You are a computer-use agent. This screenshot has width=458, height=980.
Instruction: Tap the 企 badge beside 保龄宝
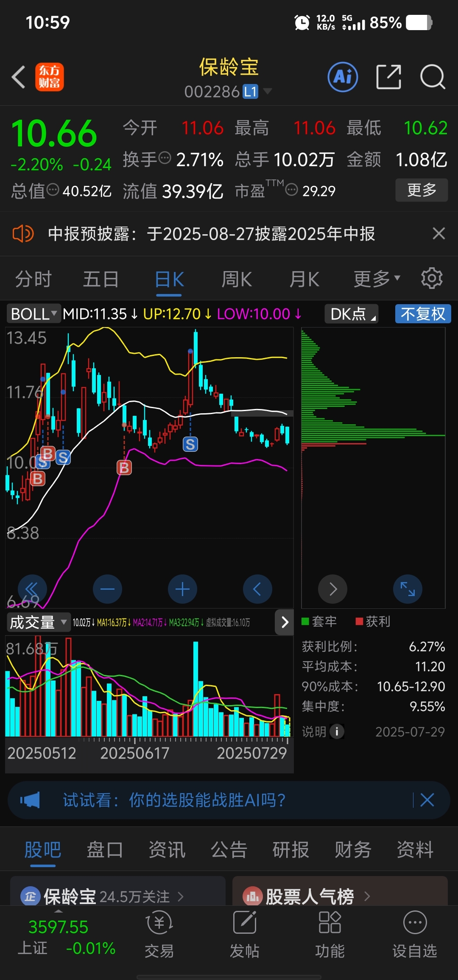pos(30,896)
